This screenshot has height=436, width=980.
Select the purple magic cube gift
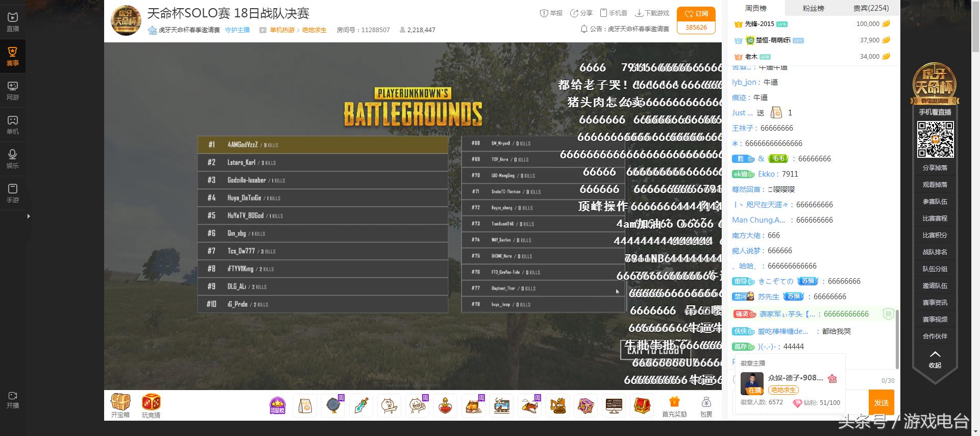[586, 405]
